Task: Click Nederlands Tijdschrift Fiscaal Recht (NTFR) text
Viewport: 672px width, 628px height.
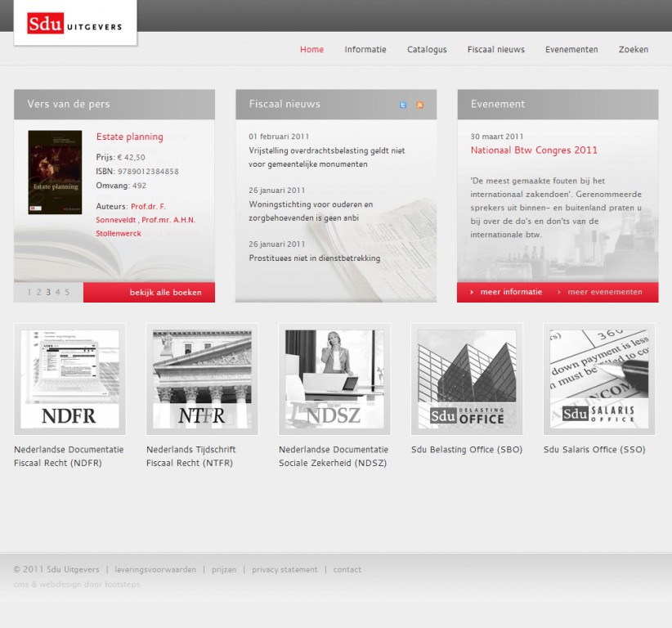Action: [x=191, y=456]
